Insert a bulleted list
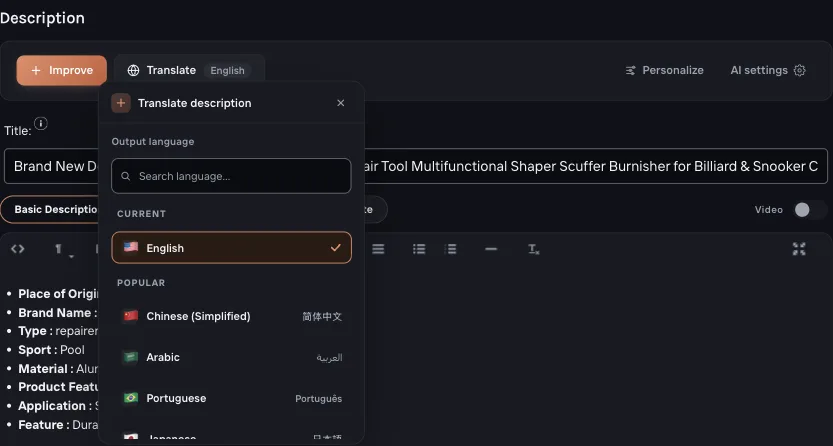The width and height of the screenshot is (833, 446). point(419,249)
